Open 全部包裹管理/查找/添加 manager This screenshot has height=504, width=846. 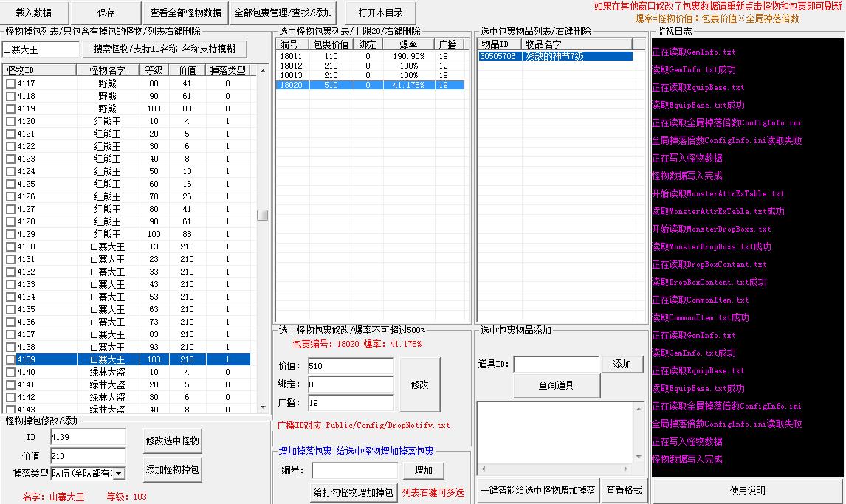pos(283,13)
